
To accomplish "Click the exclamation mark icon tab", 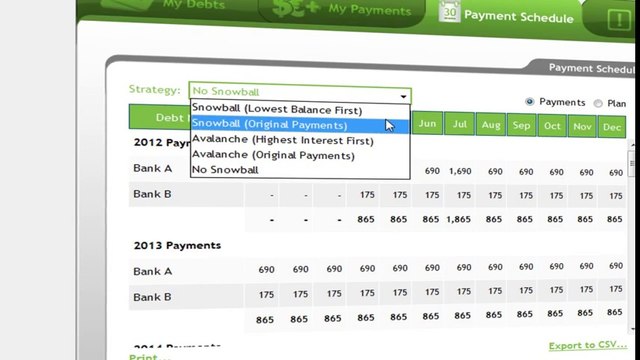I will 619,19.
